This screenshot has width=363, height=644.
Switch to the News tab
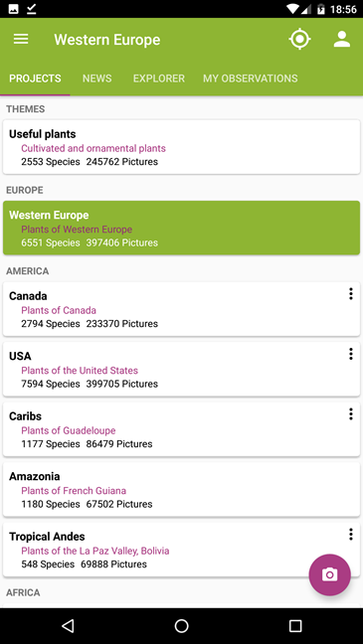pos(97,79)
